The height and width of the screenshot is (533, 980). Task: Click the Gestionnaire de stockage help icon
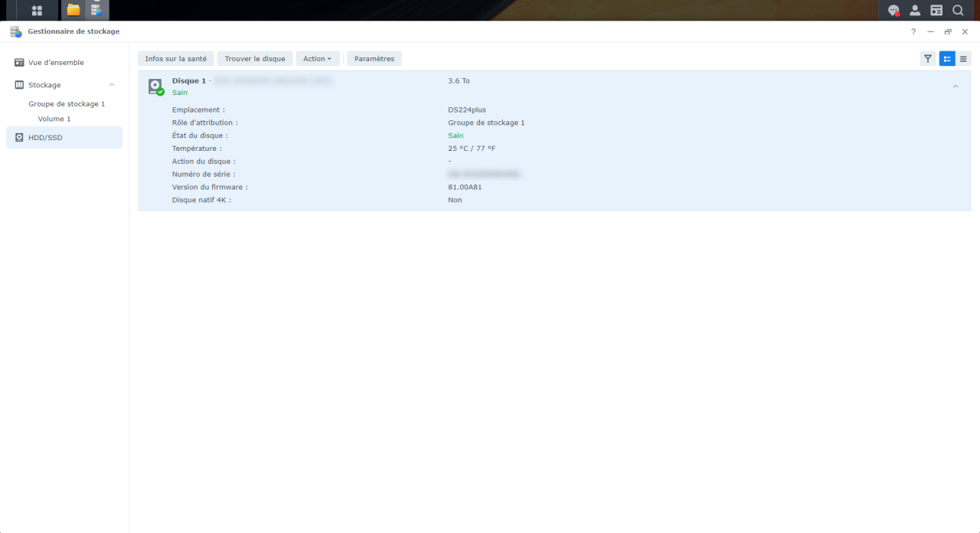913,31
